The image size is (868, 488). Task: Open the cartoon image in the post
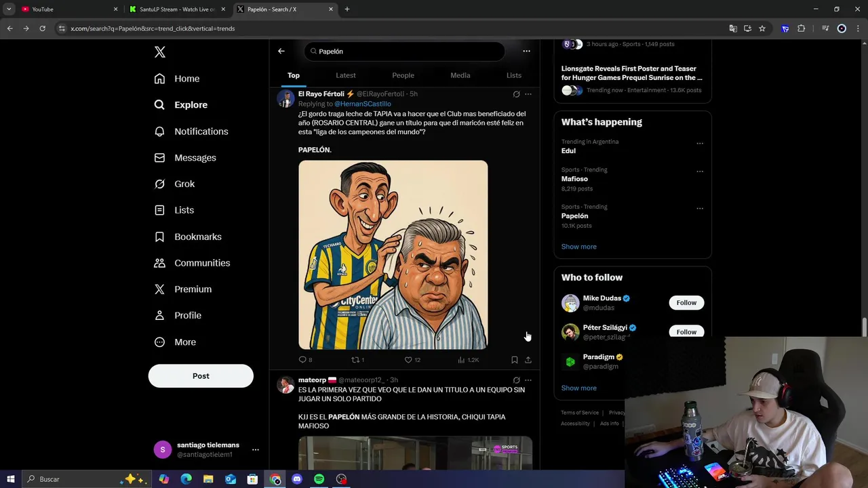click(x=393, y=255)
